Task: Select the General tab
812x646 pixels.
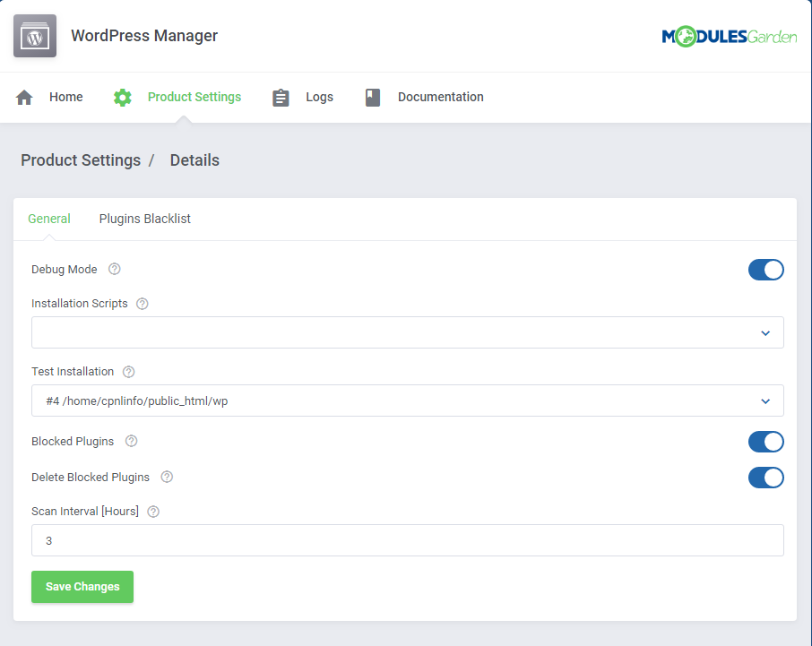Action: click(49, 219)
